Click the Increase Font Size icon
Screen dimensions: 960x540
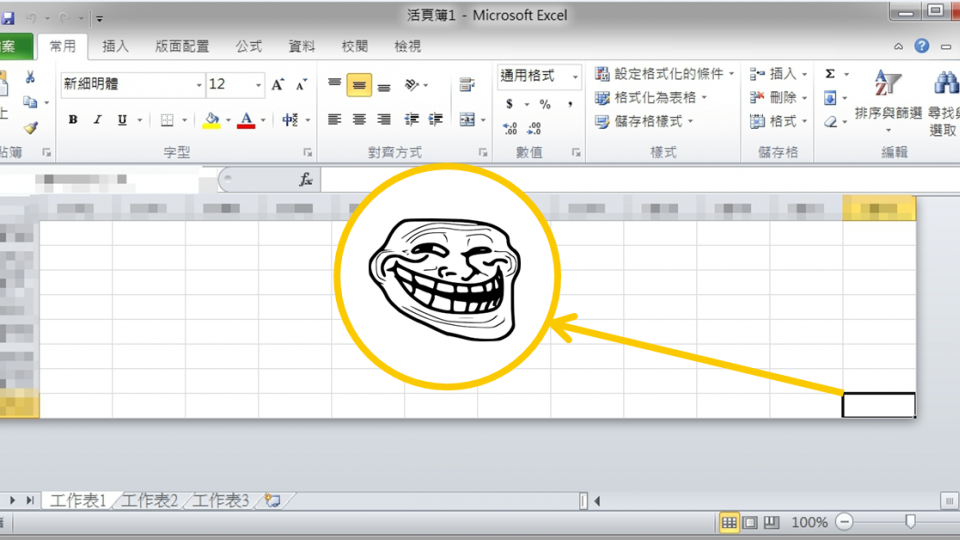click(278, 85)
